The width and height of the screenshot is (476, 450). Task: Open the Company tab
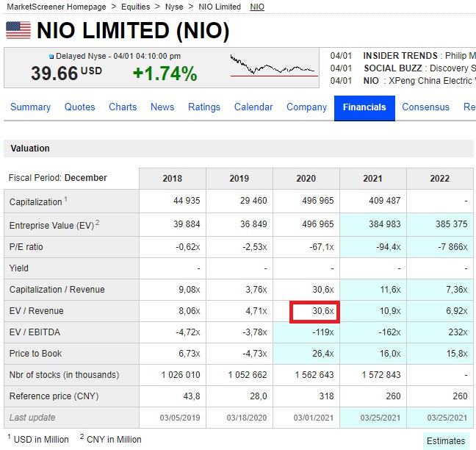(x=306, y=107)
